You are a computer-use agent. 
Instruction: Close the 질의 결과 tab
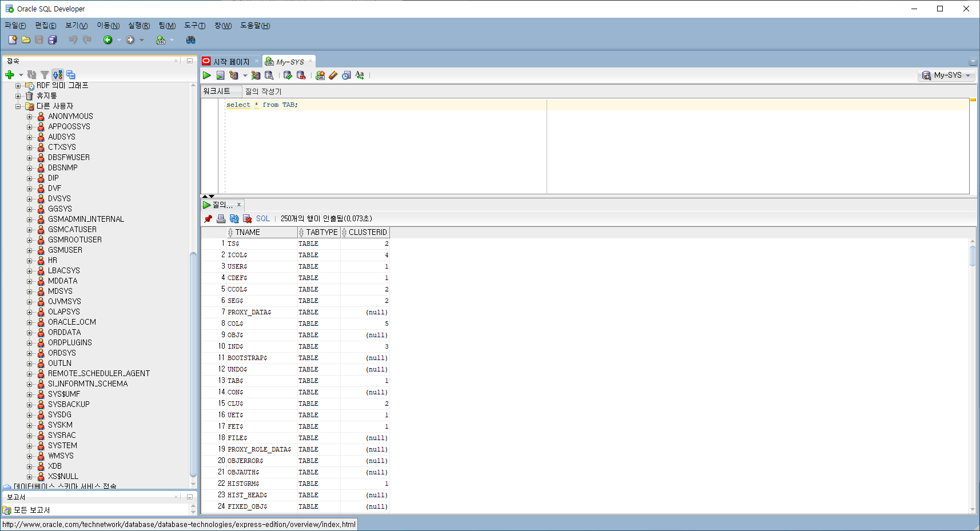(x=239, y=205)
